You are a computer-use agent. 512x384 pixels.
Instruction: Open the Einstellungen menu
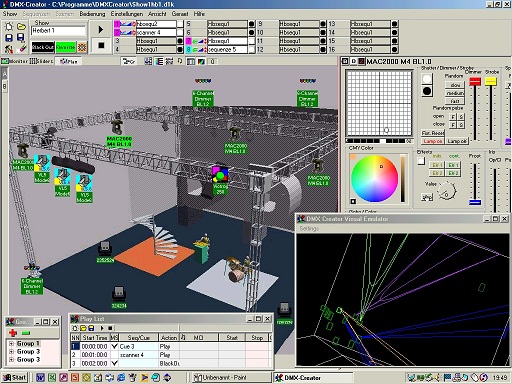pos(127,14)
